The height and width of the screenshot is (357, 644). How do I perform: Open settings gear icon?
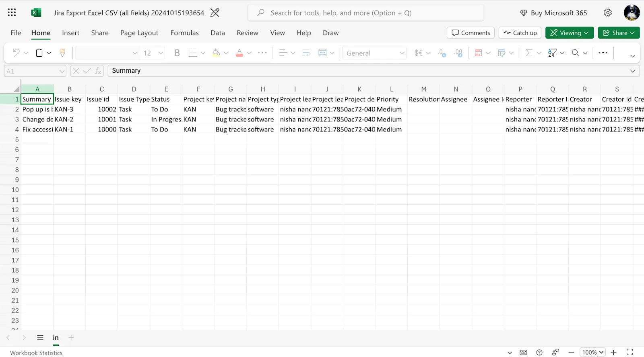coord(608,13)
